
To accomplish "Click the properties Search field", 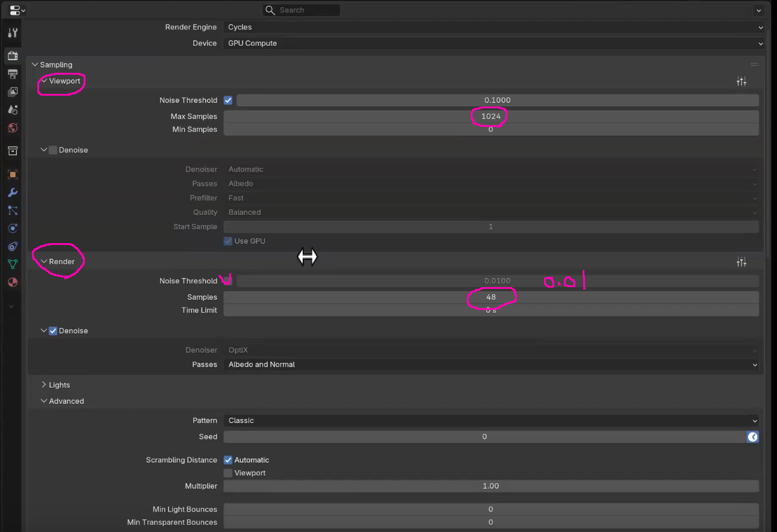I will point(302,10).
